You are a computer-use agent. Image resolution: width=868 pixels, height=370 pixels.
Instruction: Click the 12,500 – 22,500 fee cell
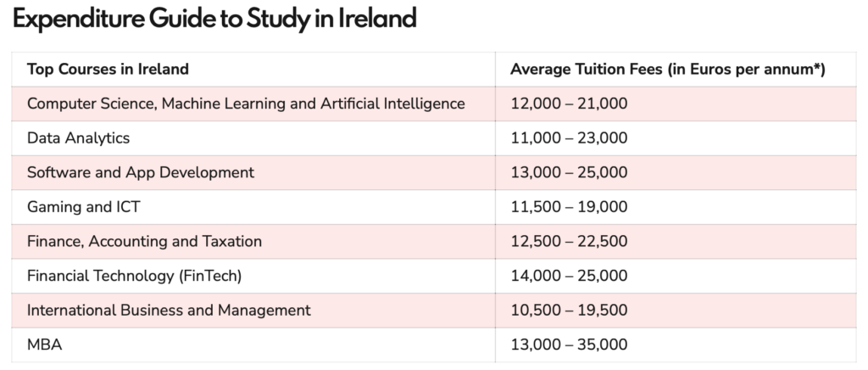[x=569, y=241]
